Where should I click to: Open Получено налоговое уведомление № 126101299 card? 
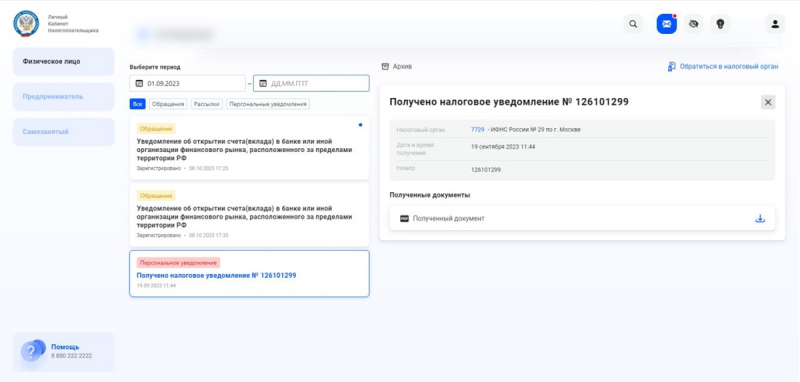[x=249, y=273]
